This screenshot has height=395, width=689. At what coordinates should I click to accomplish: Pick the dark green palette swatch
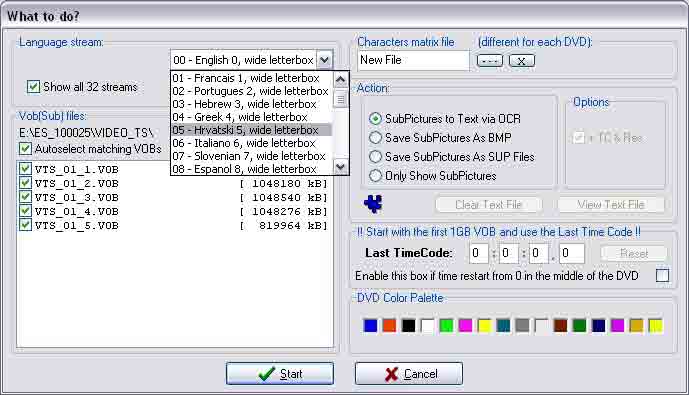pos(579,326)
